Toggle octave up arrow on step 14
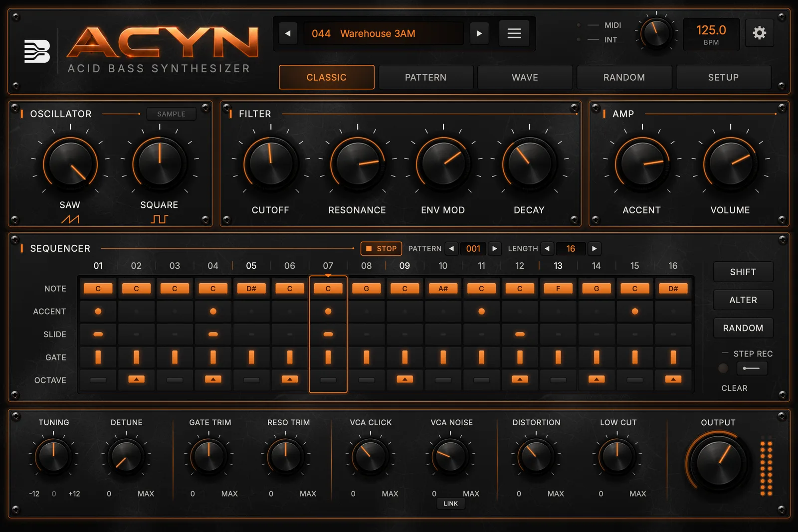The height and width of the screenshot is (532, 798). [x=597, y=379]
